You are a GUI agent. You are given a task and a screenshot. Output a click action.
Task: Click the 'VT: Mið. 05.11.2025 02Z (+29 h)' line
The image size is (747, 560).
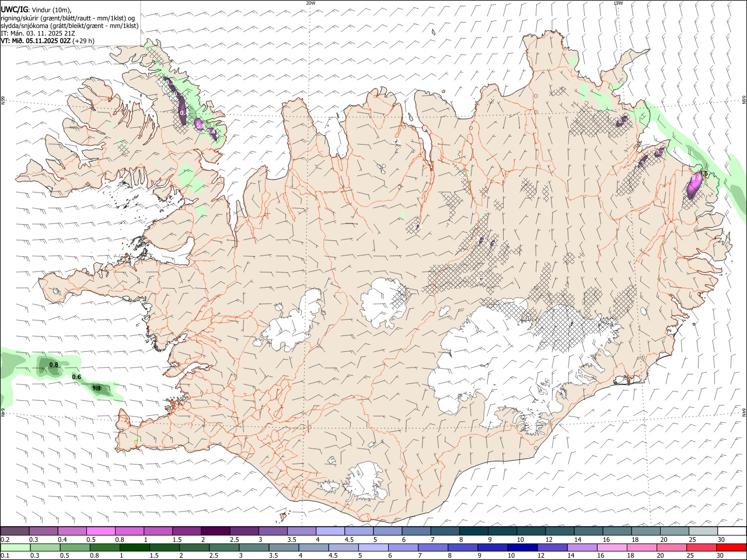click(x=48, y=41)
